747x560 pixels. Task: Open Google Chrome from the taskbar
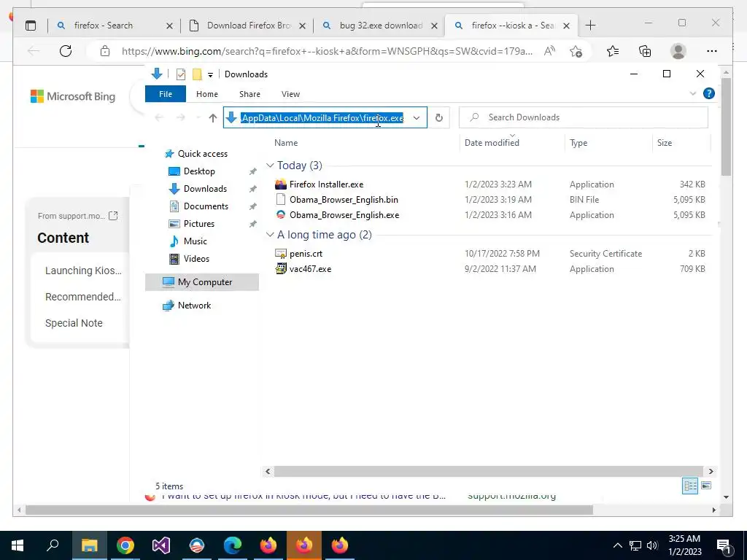coord(125,545)
